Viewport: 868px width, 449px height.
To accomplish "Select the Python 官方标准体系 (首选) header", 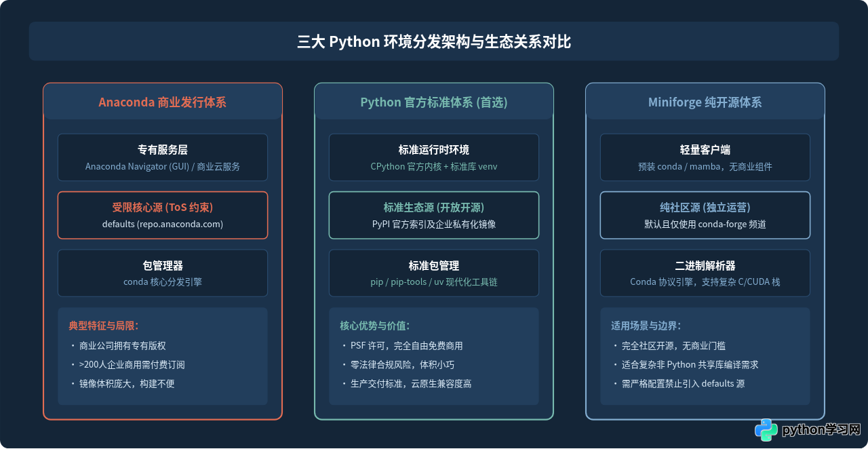I will click(x=434, y=102).
